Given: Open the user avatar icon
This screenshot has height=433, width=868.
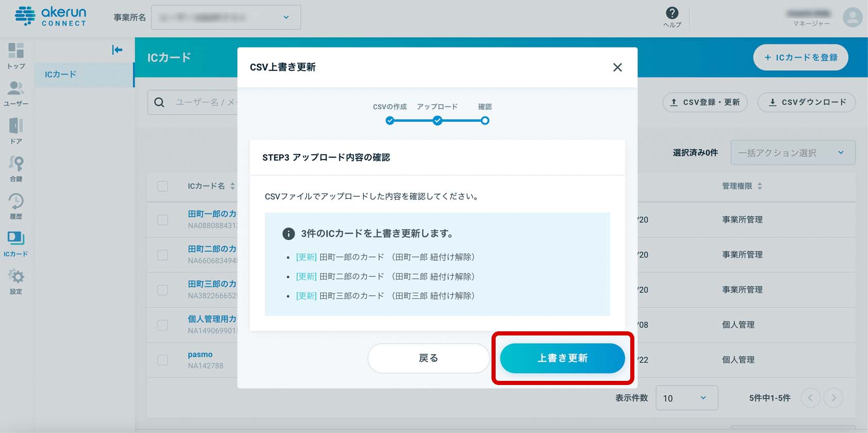Looking at the screenshot, I should click(x=853, y=17).
